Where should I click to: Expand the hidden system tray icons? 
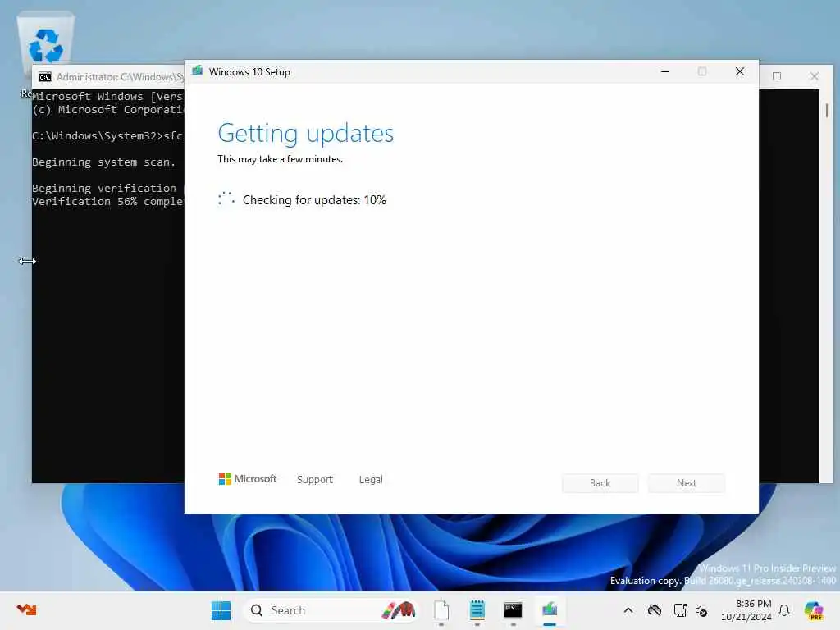628,610
